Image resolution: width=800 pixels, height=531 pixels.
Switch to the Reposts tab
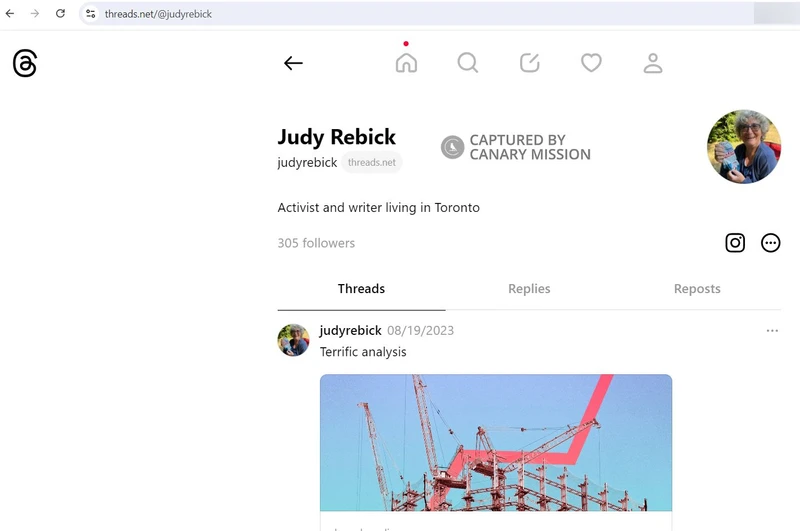(697, 289)
